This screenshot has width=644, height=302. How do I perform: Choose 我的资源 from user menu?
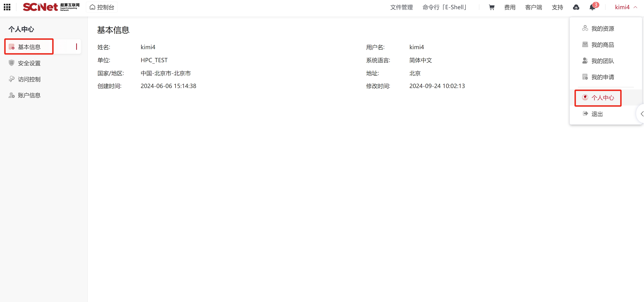603,29
